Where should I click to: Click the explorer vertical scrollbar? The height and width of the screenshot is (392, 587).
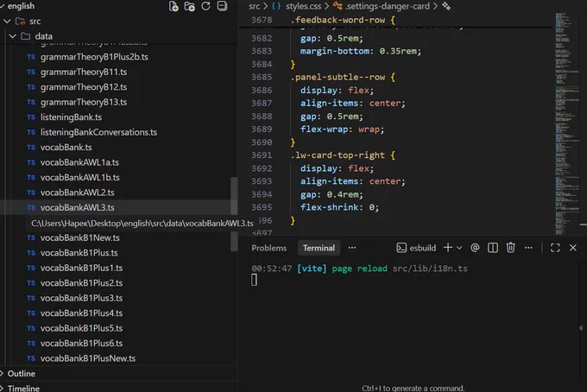[x=234, y=214]
